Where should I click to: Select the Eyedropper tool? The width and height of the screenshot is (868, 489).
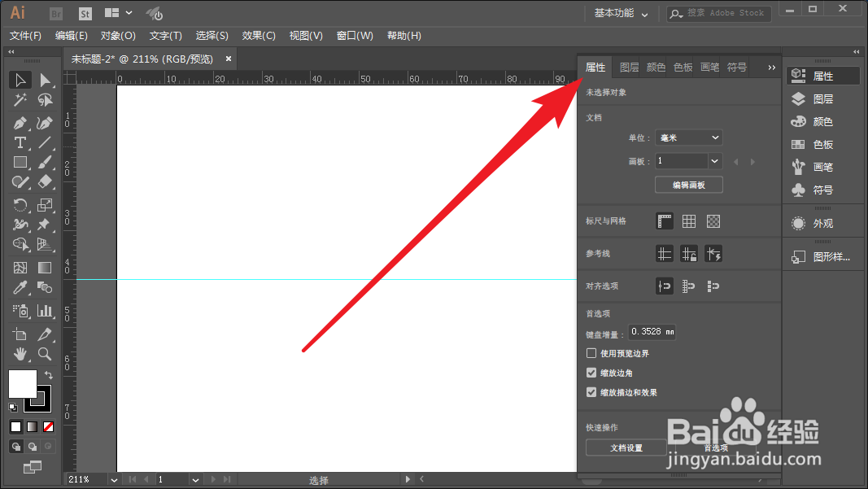(x=20, y=287)
